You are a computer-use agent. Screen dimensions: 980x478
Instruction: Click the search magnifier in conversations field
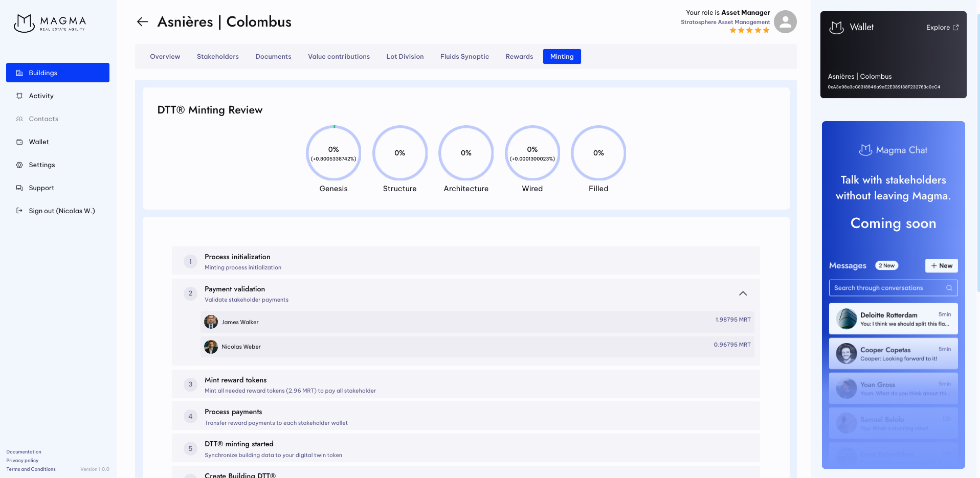click(x=949, y=288)
